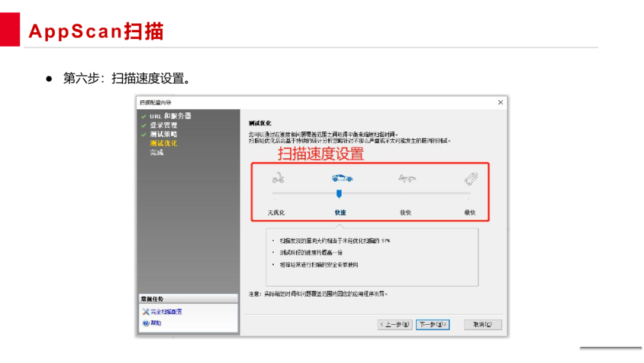
Task: Select the blue car icon for fast speed
Action: pyautogui.click(x=342, y=178)
